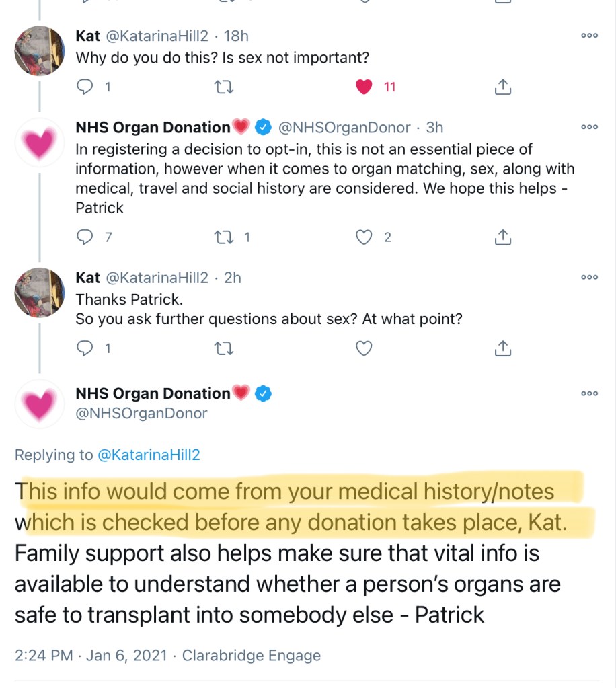Retweet NHS Organ Donation's 3h tweet
The width and height of the screenshot is (616, 688).
pos(223,237)
